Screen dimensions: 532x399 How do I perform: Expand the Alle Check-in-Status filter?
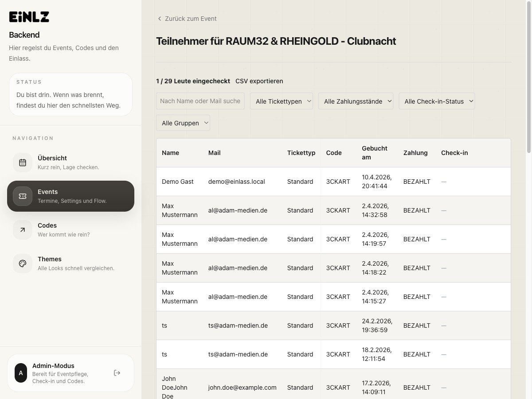pos(437,101)
